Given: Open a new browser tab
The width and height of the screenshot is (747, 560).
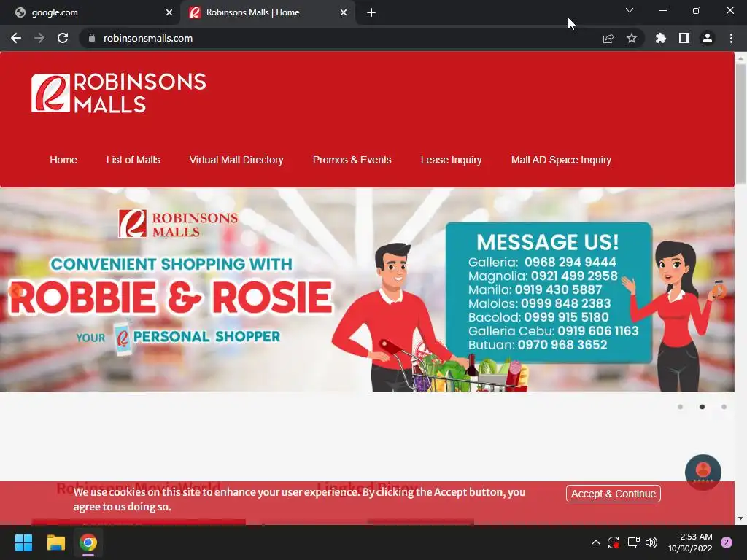Looking at the screenshot, I should click(x=371, y=12).
